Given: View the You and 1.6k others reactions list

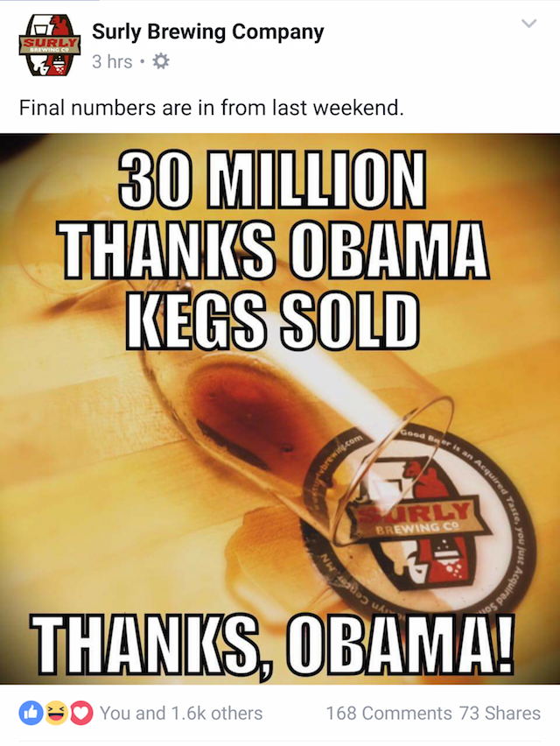Looking at the screenshot, I should pyautogui.click(x=181, y=714).
